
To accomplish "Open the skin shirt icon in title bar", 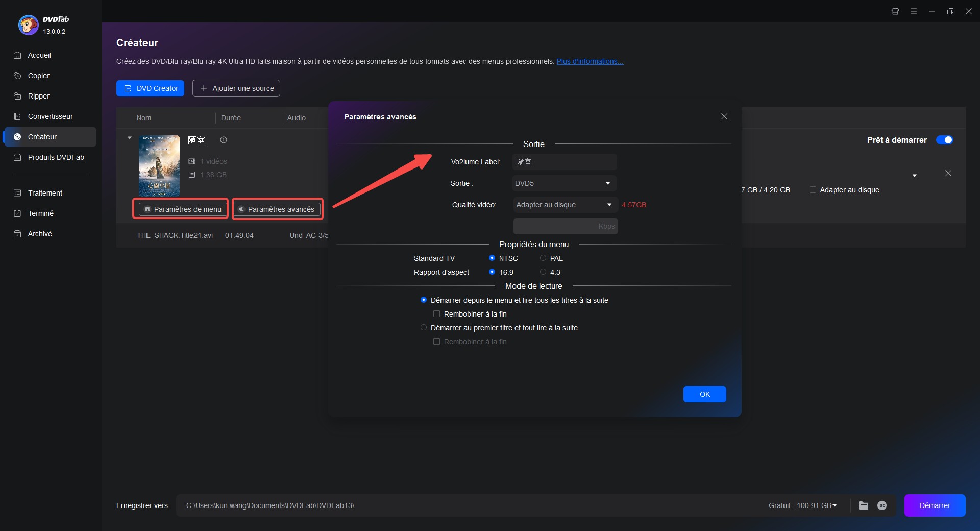I will pyautogui.click(x=895, y=11).
